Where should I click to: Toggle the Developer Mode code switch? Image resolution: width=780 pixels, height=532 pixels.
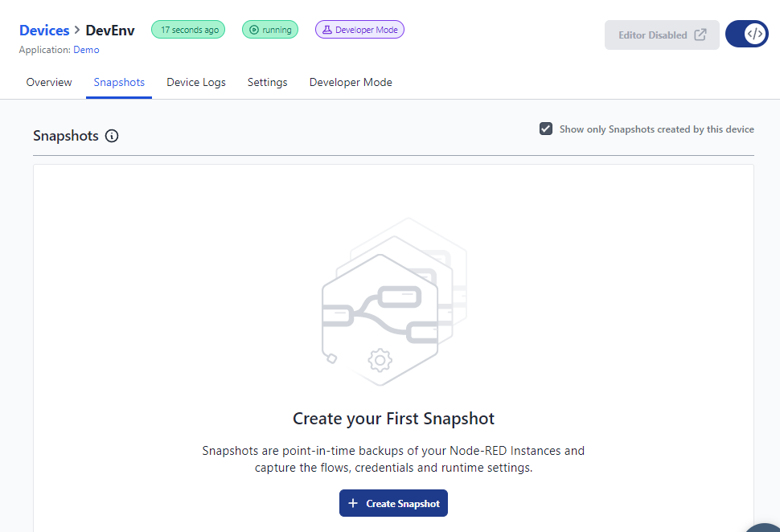pos(747,34)
